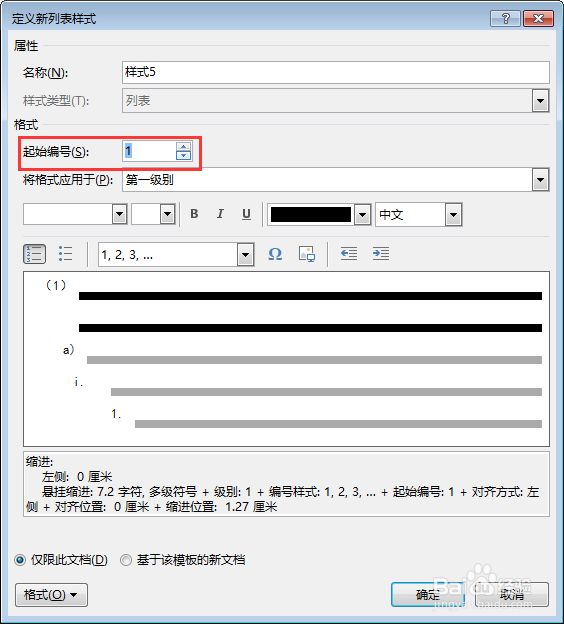
Task: Decrease indent icon
Action: tap(349, 254)
